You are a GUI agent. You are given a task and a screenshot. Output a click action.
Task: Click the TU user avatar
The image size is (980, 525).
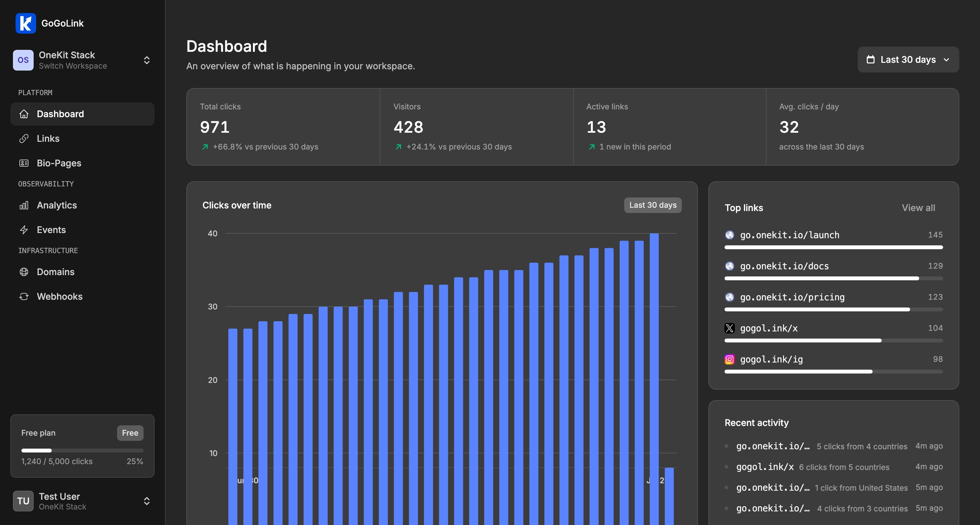(23, 501)
